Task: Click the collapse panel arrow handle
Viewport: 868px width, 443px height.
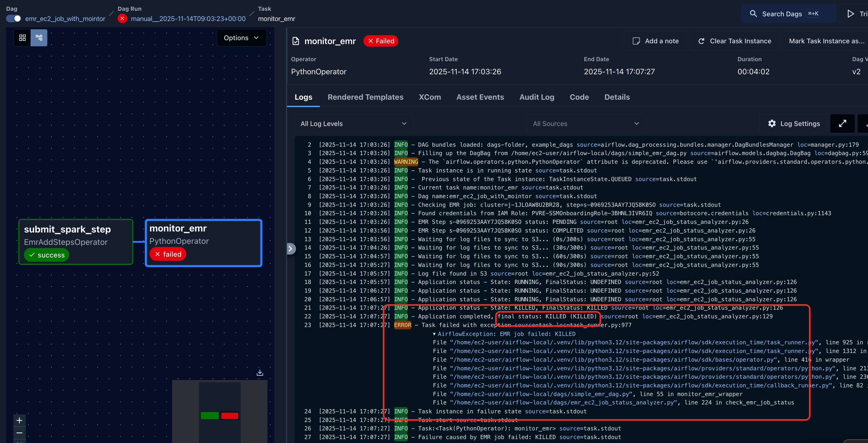Action: coord(290,249)
